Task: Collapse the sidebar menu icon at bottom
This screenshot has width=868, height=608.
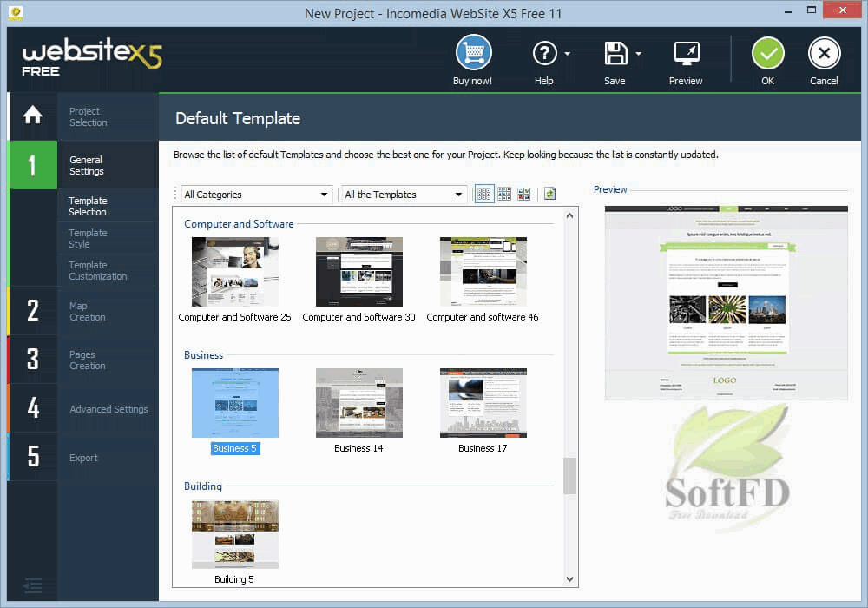Action: click(33, 585)
